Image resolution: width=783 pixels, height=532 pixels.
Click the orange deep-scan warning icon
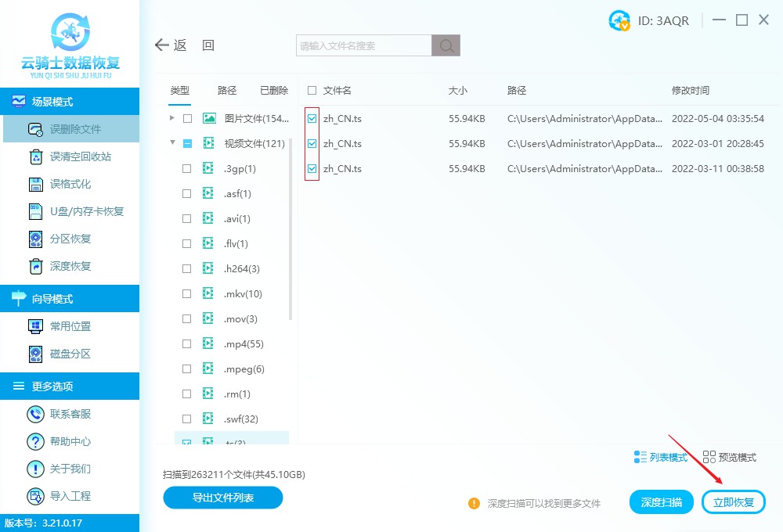474,503
